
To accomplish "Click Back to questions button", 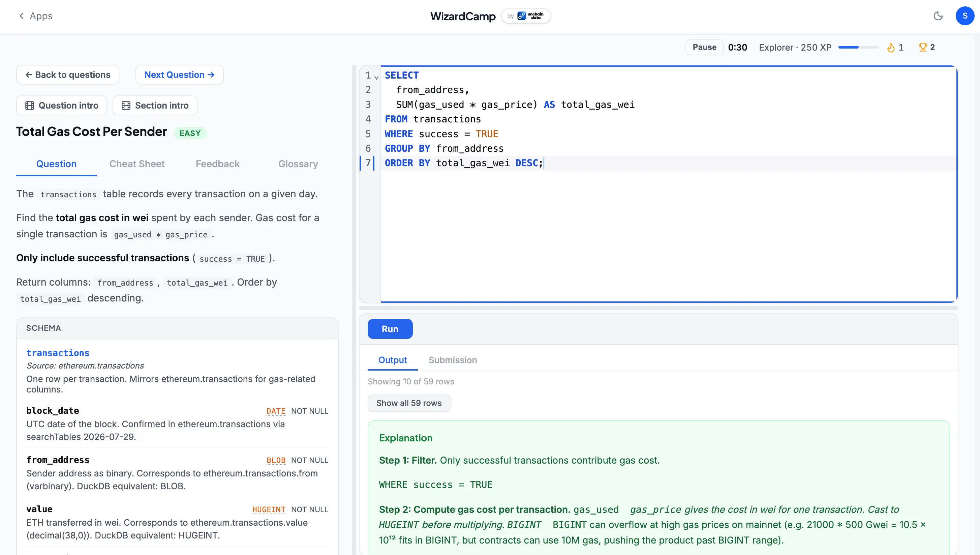I will pos(68,75).
